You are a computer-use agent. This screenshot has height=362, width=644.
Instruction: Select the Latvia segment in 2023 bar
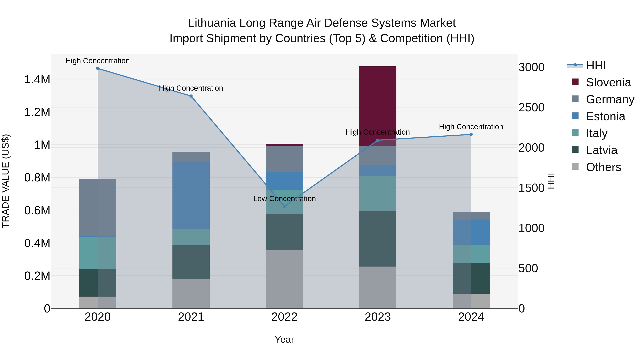(378, 239)
